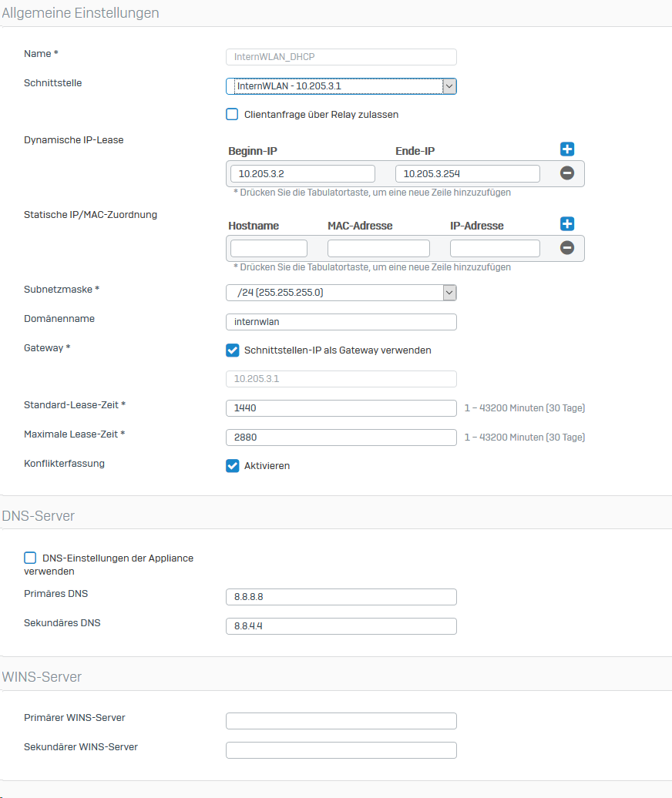The height and width of the screenshot is (798, 672).
Task: Edit the Sekundäres DNS field
Action: click(x=341, y=626)
